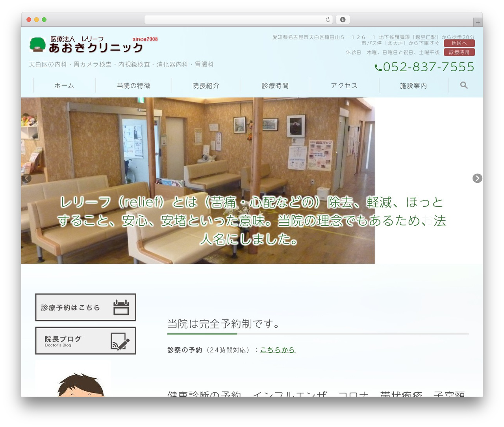Click the search magnifier icon in navigation
The height and width of the screenshot is (427, 504).
(464, 85)
